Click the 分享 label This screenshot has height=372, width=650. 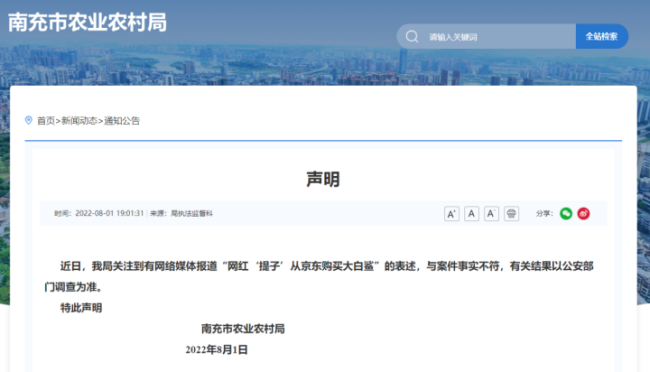pyautogui.click(x=544, y=214)
